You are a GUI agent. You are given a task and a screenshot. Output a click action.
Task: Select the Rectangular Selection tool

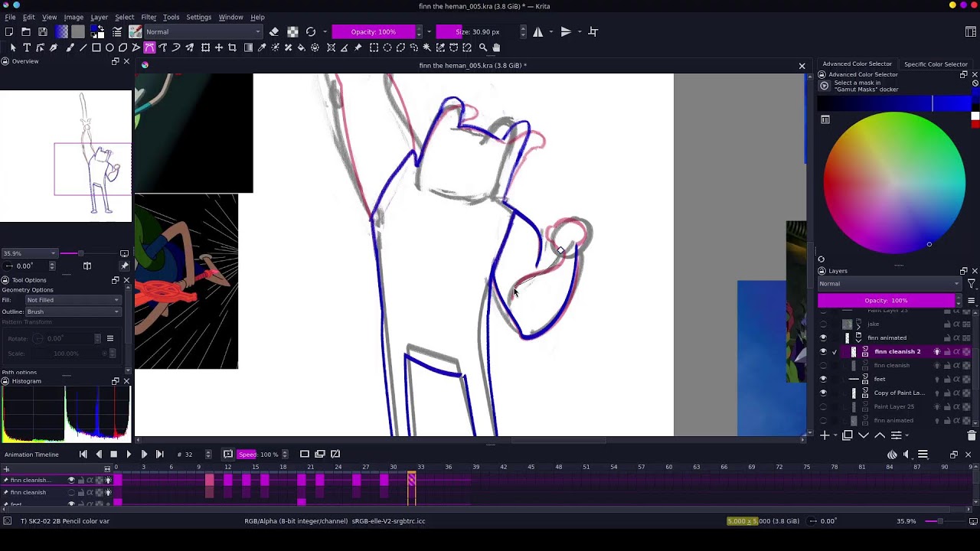(374, 47)
